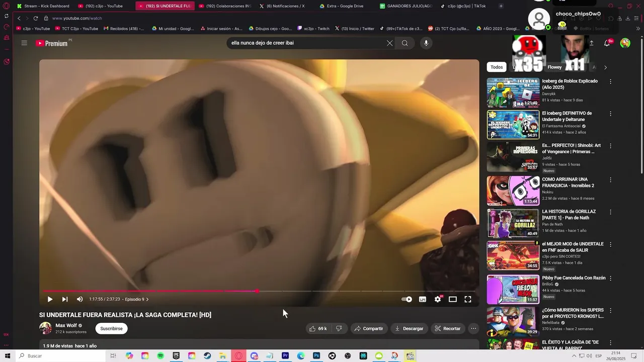Open a new browser tab
Screen dimensions: 644x362
pyautogui.click(x=501, y=6)
